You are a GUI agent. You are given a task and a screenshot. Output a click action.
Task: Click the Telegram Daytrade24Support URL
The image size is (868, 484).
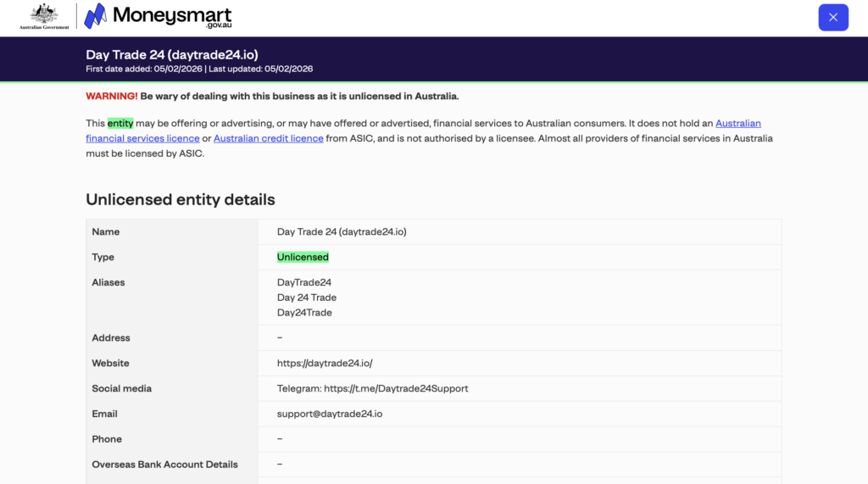pyautogui.click(x=396, y=389)
